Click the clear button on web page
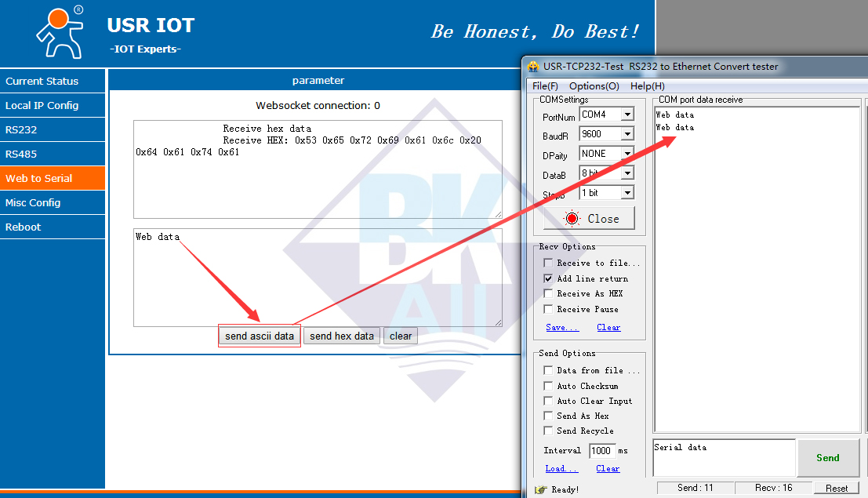Screen dimensions: 868x498 pyautogui.click(x=400, y=336)
